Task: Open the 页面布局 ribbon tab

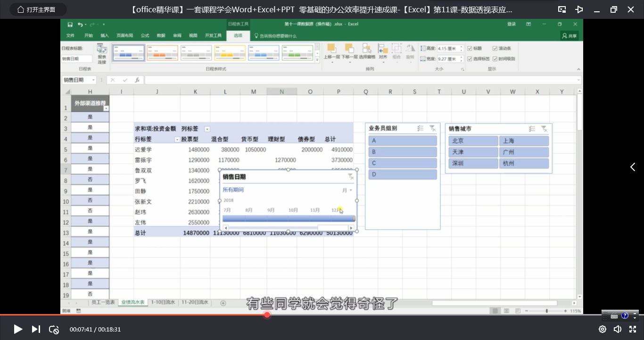Action: pyautogui.click(x=124, y=35)
